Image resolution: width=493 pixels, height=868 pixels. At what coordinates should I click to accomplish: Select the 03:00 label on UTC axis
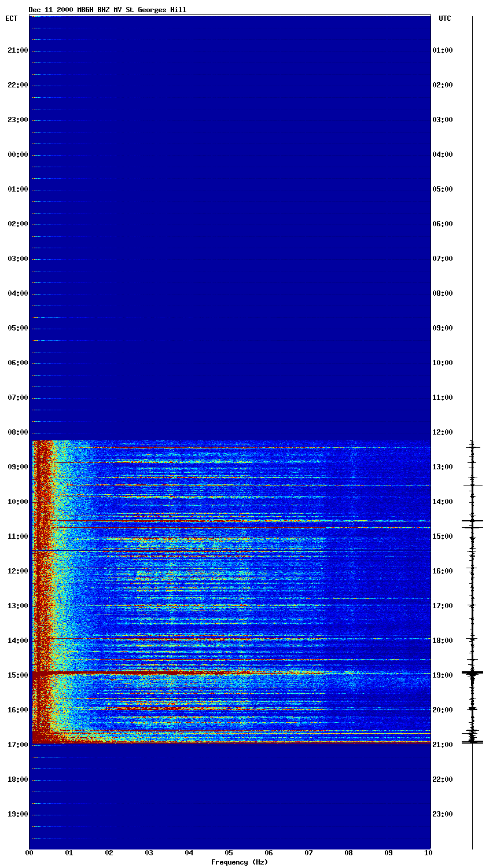[443, 120]
